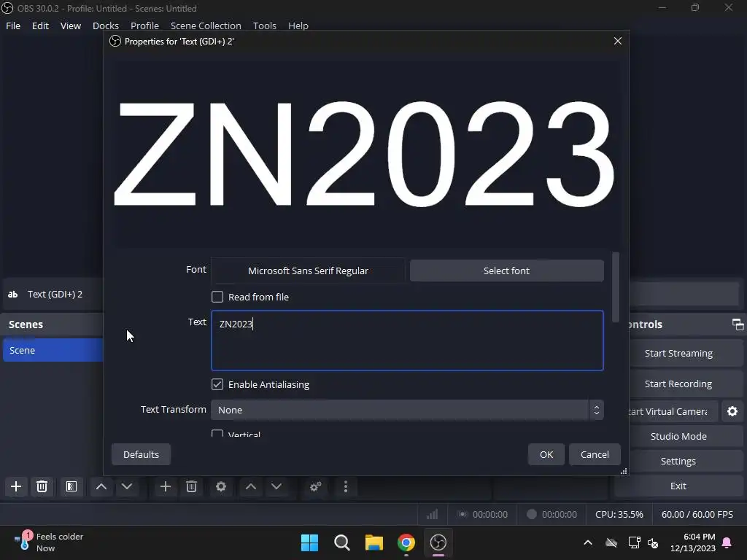Move source up arrow
Viewport: 747px width, 560px height.
click(251, 486)
